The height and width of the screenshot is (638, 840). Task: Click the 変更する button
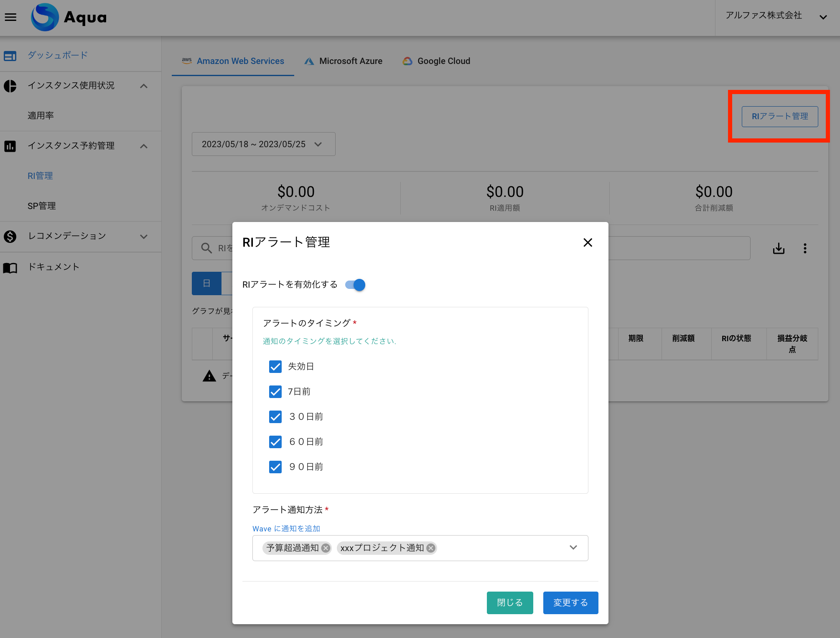click(x=570, y=602)
